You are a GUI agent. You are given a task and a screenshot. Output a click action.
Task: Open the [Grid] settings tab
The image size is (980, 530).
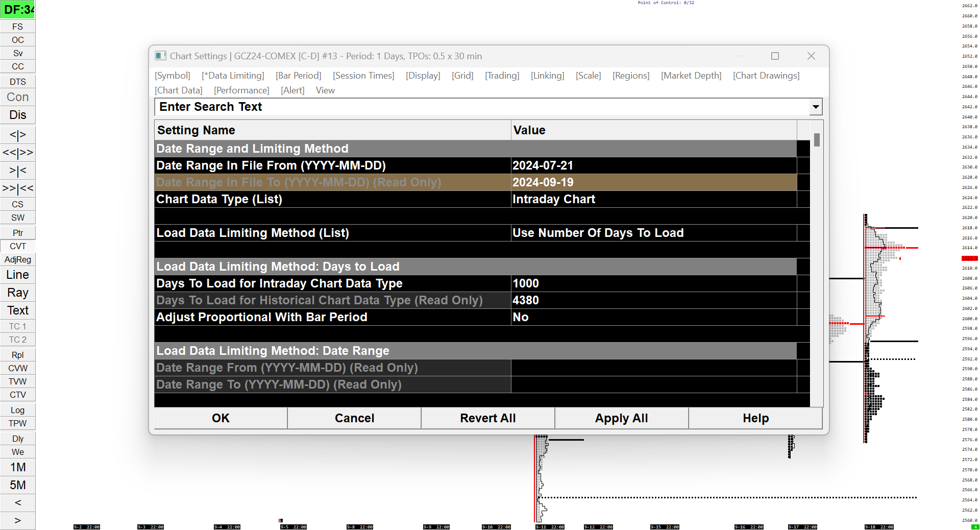tap(462, 76)
